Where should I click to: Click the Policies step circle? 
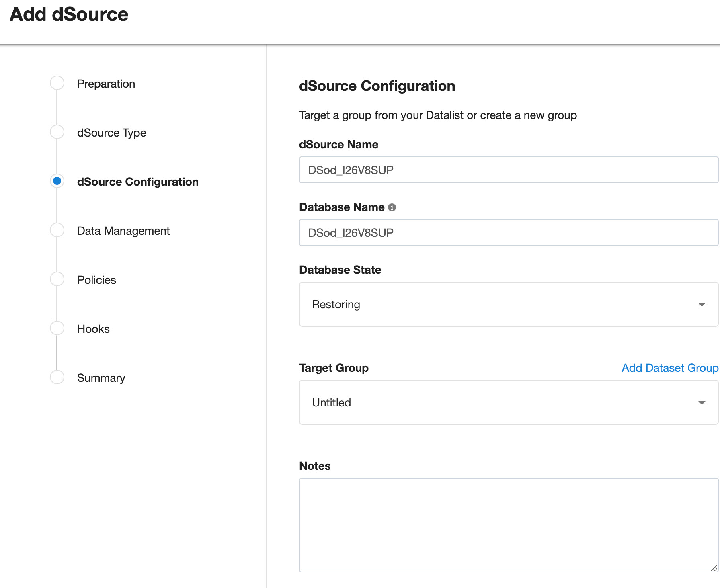pyautogui.click(x=57, y=279)
